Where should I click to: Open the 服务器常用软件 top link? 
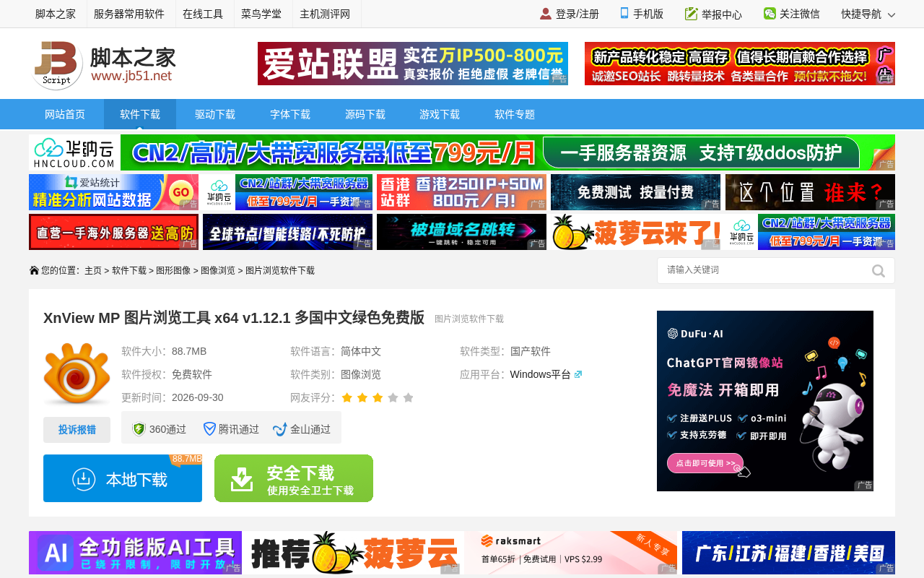129,14
